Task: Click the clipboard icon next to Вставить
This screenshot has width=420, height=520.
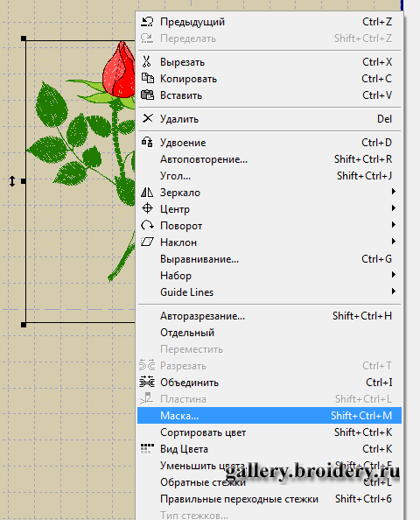Action: (x=148, y=95)
